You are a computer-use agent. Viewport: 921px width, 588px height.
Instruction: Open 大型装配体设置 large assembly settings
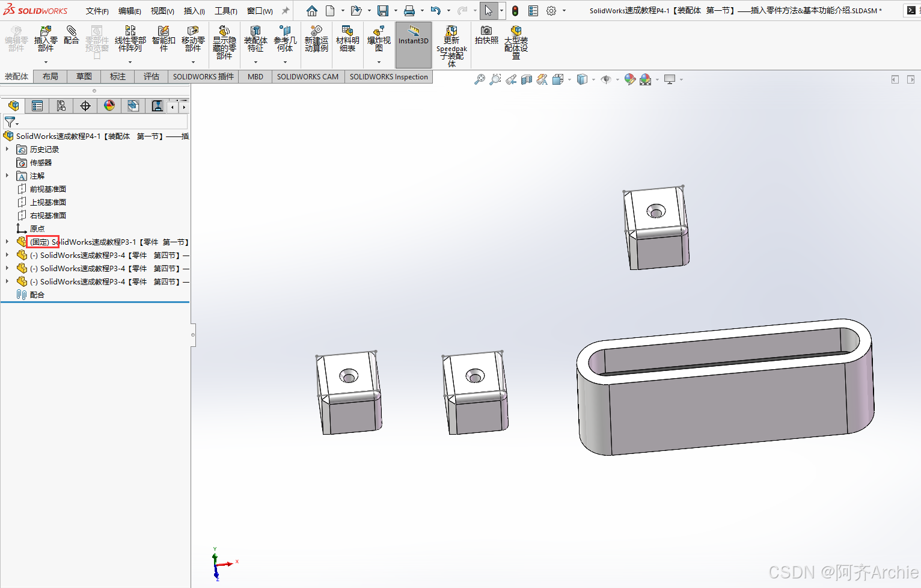point(516,42)
